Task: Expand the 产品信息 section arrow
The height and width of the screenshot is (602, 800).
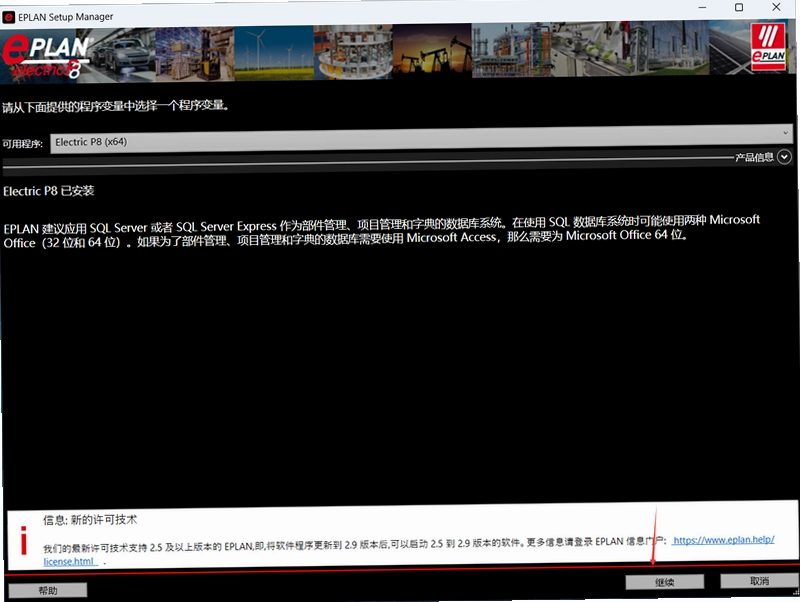Action: click(785, 157)
